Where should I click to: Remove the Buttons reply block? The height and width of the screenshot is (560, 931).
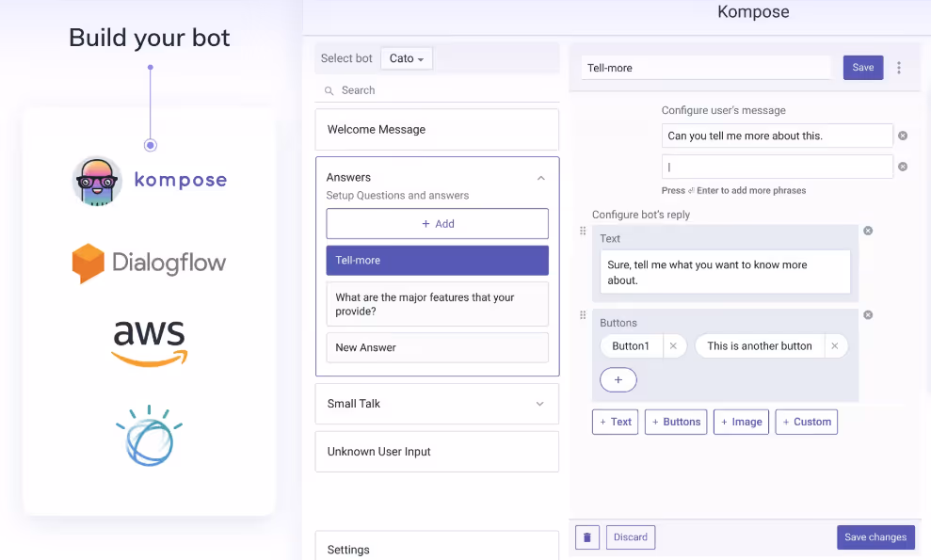(x=867, y=314)
